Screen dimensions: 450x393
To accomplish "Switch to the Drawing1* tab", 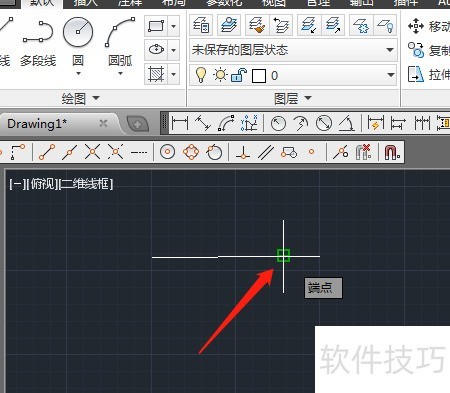I will pyautogui.click(x=37, y=124).
